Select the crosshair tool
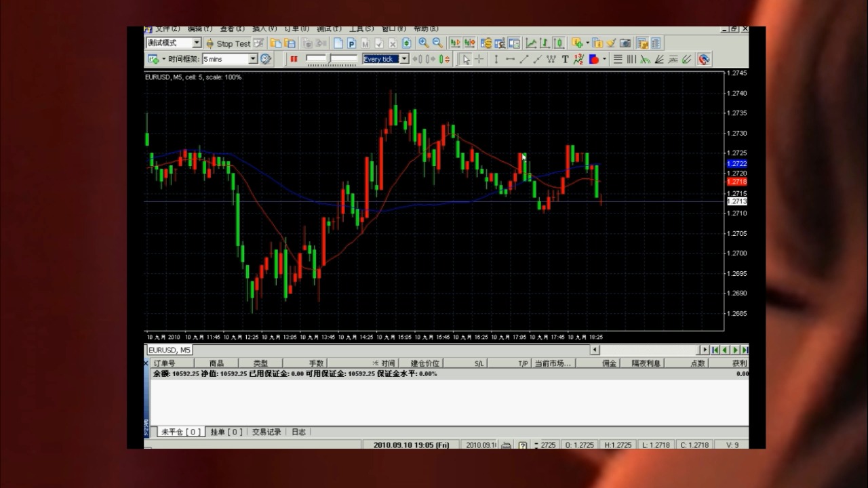The width and height of the screenshot is (868, 488). 479,59
